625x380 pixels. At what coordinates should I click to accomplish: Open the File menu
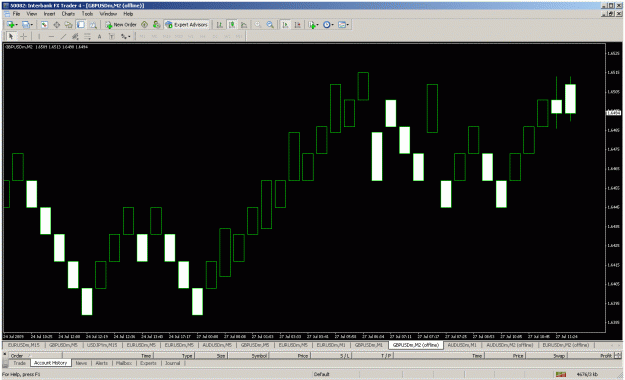16,14
